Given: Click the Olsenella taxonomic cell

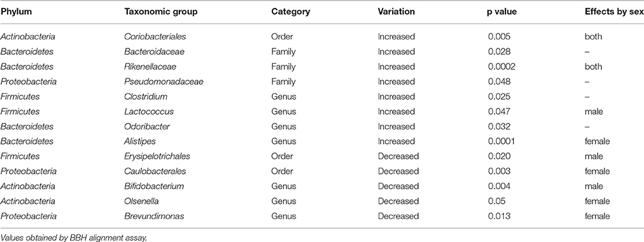Looking at the screenshot, I should (141, 201).
